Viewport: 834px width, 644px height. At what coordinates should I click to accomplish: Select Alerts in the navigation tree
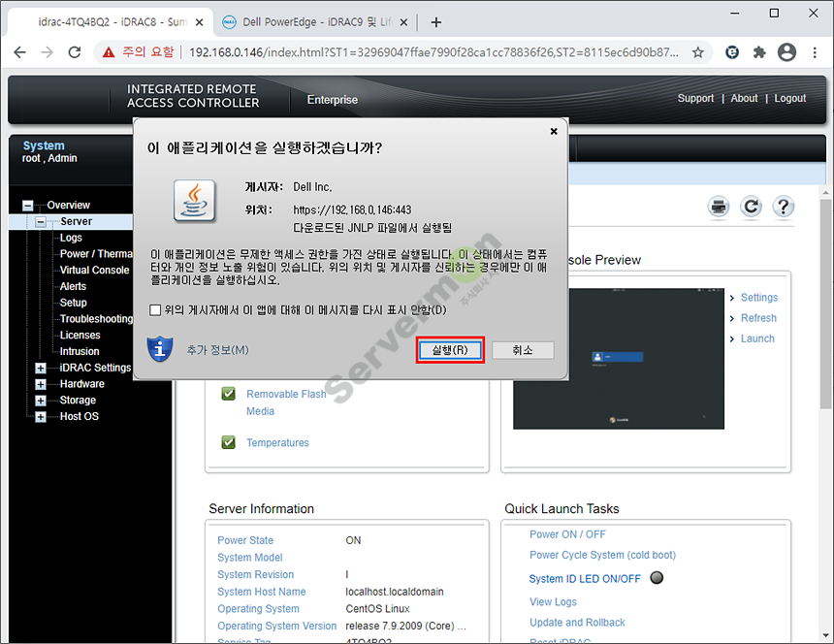(73, 286)
